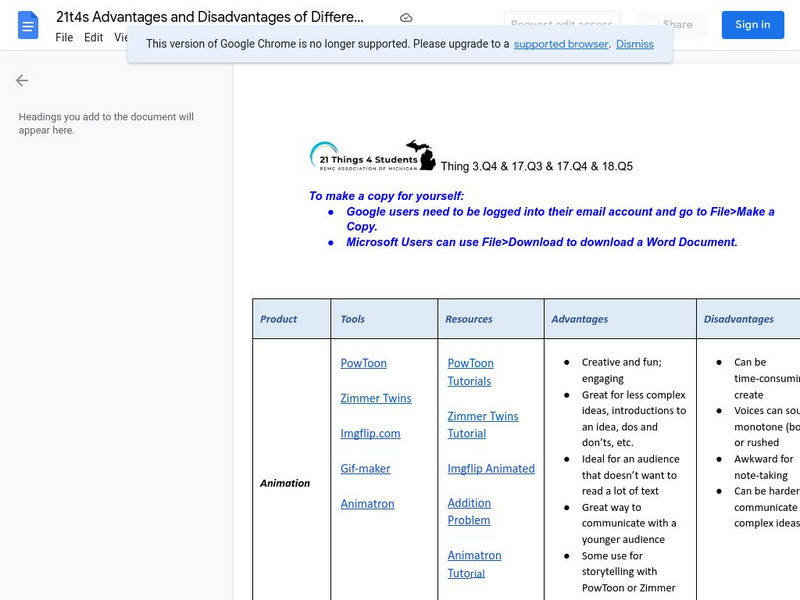Open the File menu
This screenshot has width=800, height=600.
pyautogui.click(x=64, y=37)
